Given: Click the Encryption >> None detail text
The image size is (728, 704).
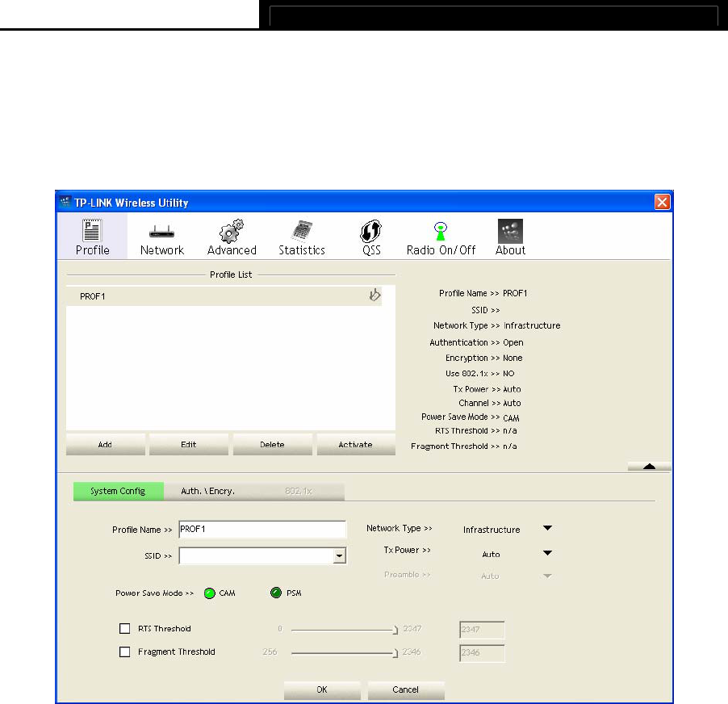Looking at the screenshot, I should point(483,358).
